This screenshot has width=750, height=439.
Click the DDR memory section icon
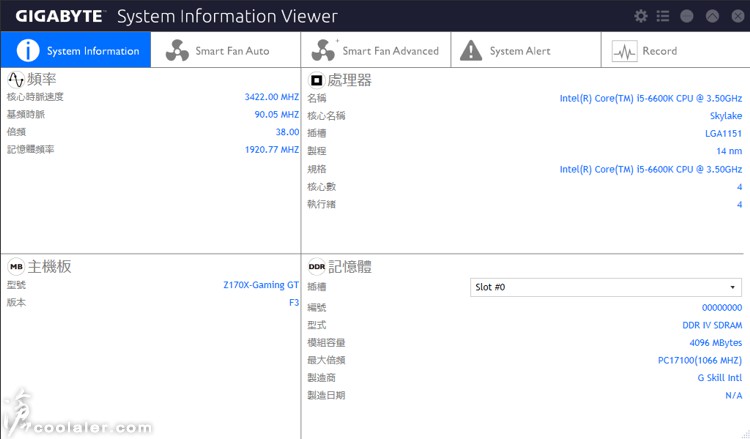(317, 267)
